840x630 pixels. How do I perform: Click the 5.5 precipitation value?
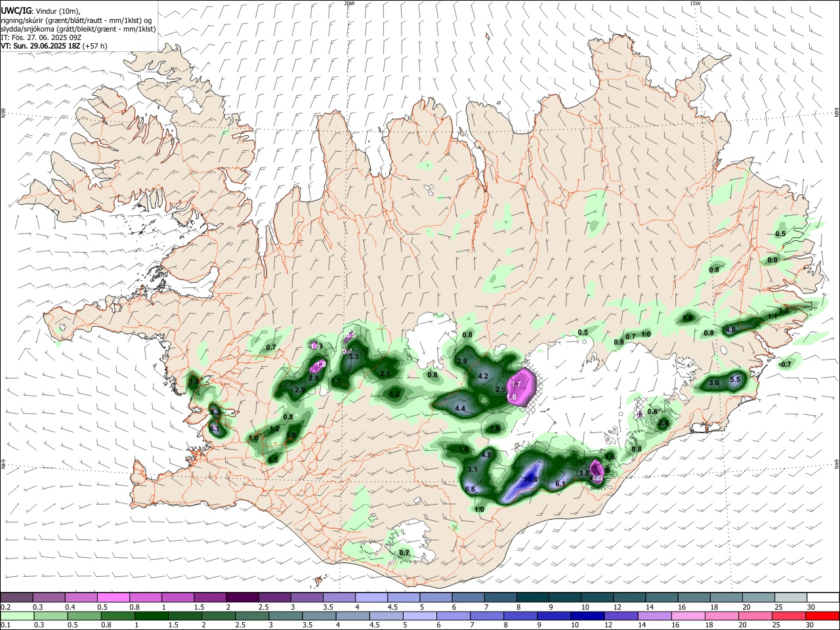[735, 379]
